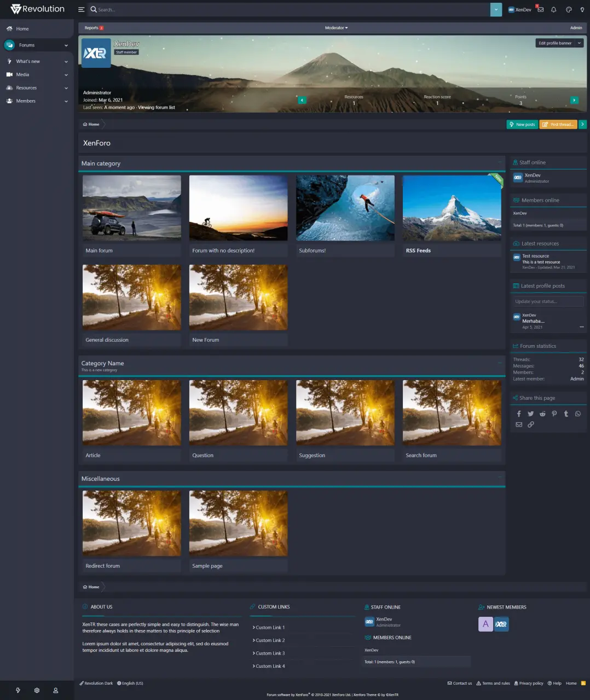
Task: Click the gear icon in bottom sidebar
Action: [37, 690]
